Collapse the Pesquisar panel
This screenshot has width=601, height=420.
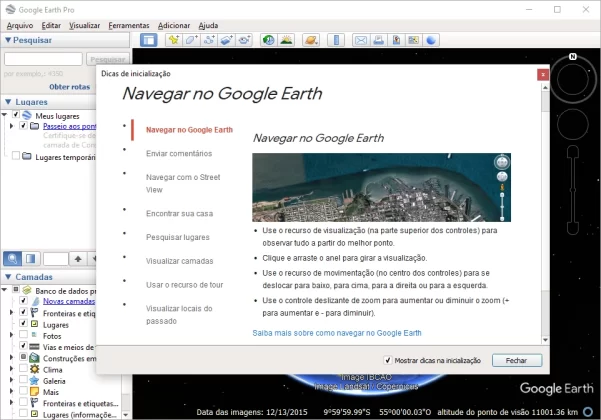8,40
